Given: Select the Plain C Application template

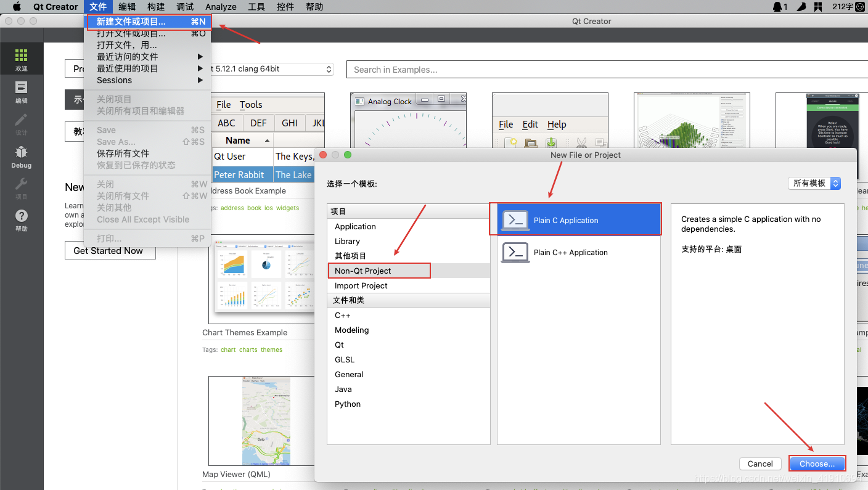Looking at the screenshot, I should 579,220.
